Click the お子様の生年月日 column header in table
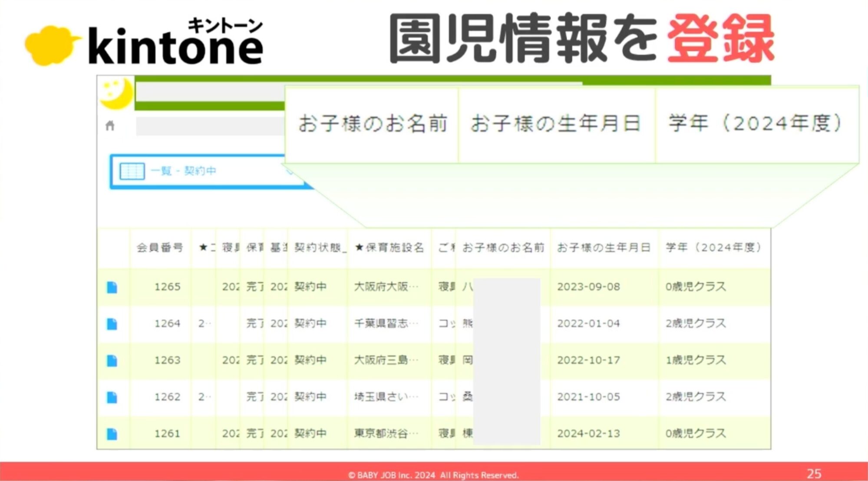The image size is (868, 481). pyautogui.click(x=604, y=248)
